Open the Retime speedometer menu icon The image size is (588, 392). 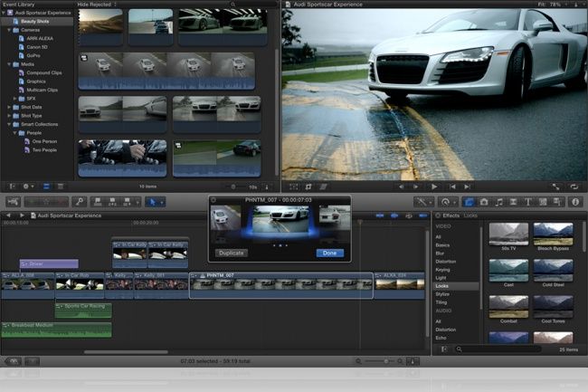pos(448,202)
